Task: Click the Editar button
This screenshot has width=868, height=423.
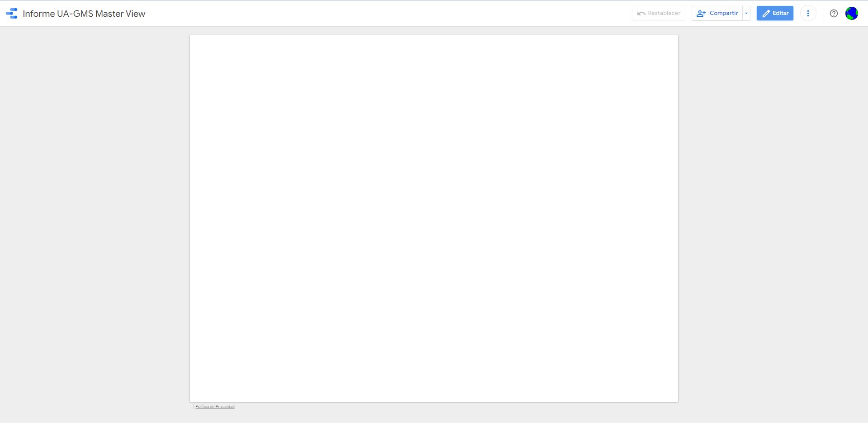Action: [x=775, y=13]
